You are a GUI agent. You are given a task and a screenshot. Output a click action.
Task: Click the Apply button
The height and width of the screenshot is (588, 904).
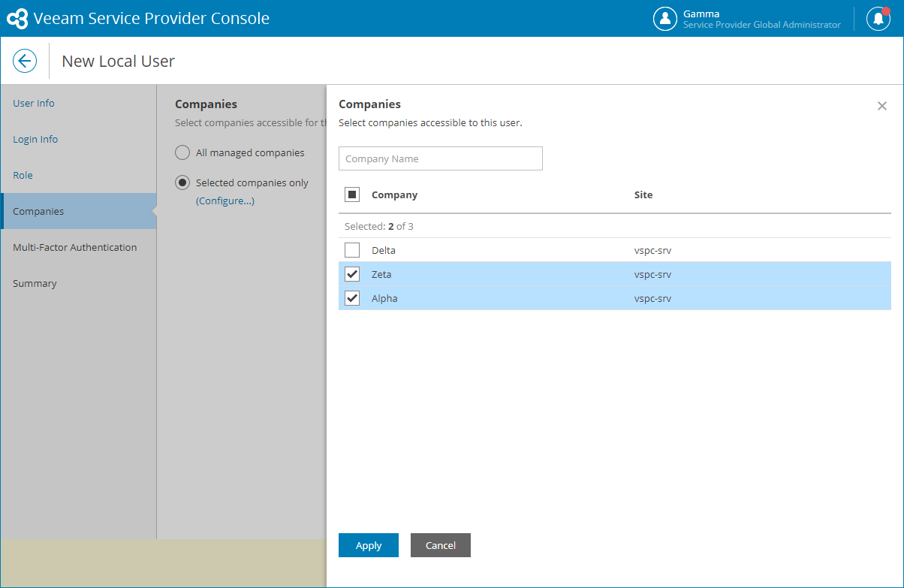click(x=369, y=545)
